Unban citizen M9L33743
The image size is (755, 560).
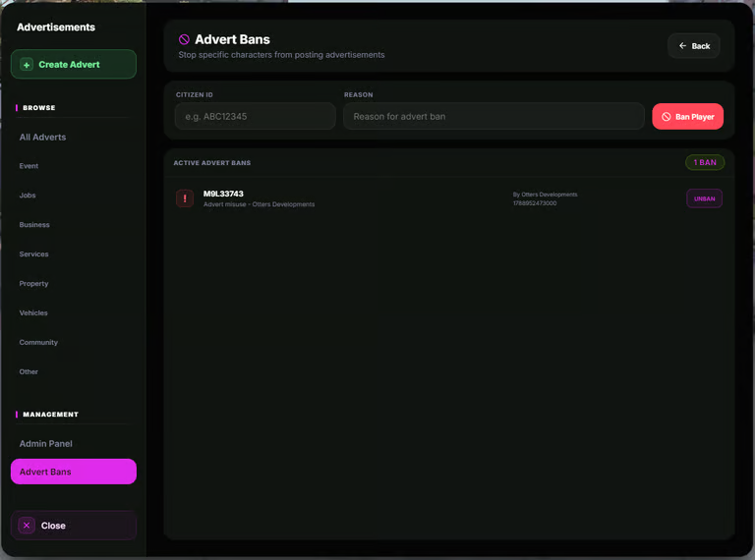(x=704, y=198)
